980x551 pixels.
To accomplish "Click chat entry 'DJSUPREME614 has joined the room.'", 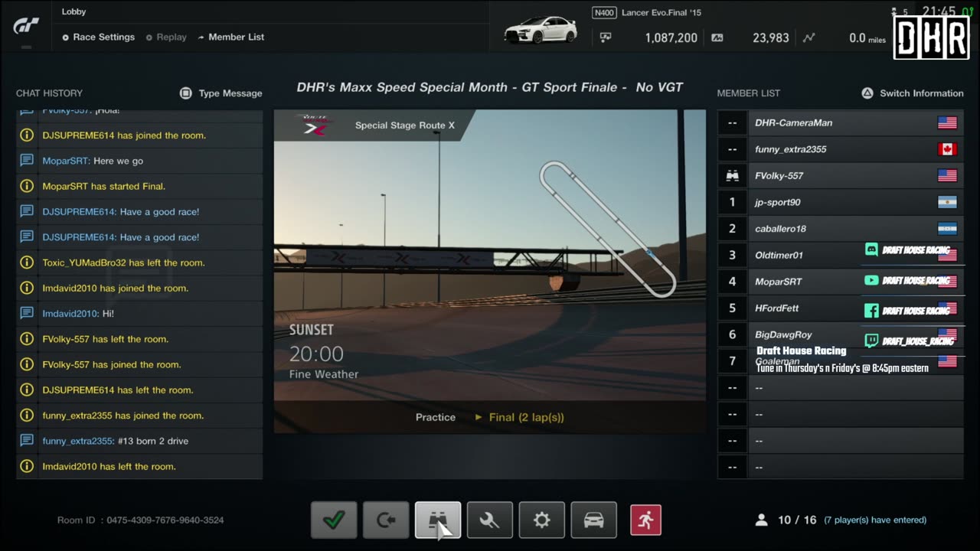I will coord(139,135).
